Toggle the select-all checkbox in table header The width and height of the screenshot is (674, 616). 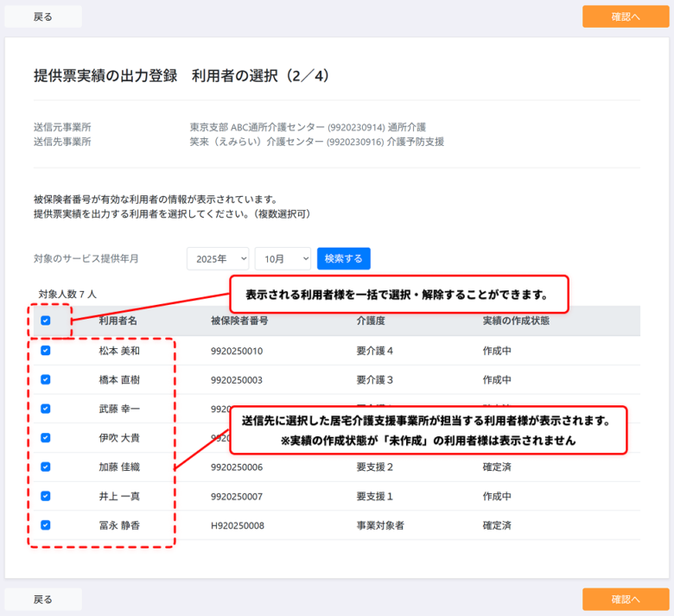(x=46, y=321)
